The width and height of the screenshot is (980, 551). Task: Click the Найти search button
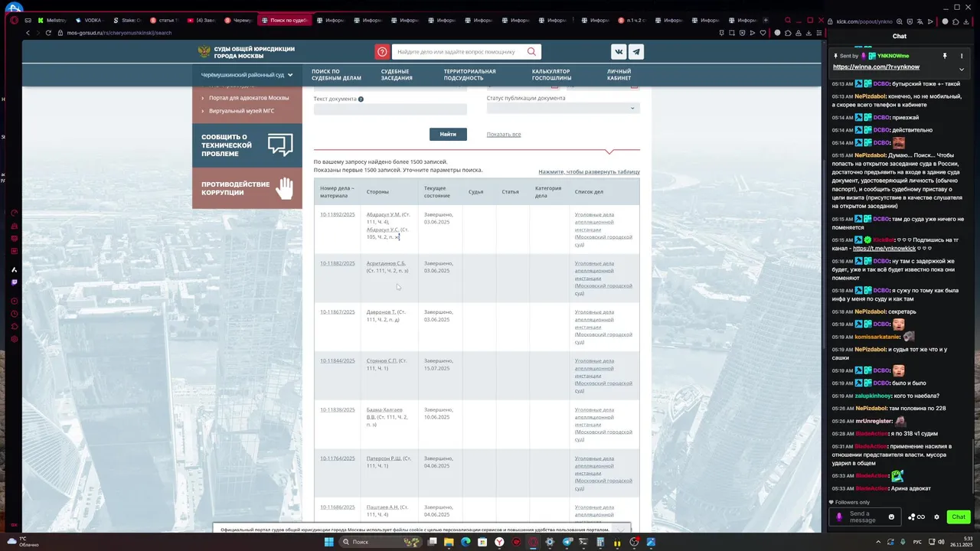(x=448, y=134)
